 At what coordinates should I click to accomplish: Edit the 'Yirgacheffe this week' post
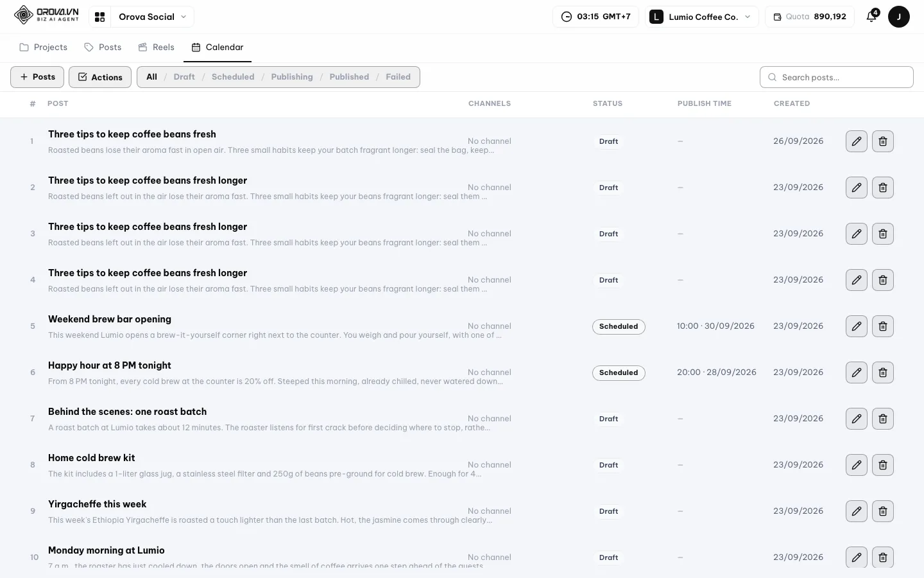[857, 511]
